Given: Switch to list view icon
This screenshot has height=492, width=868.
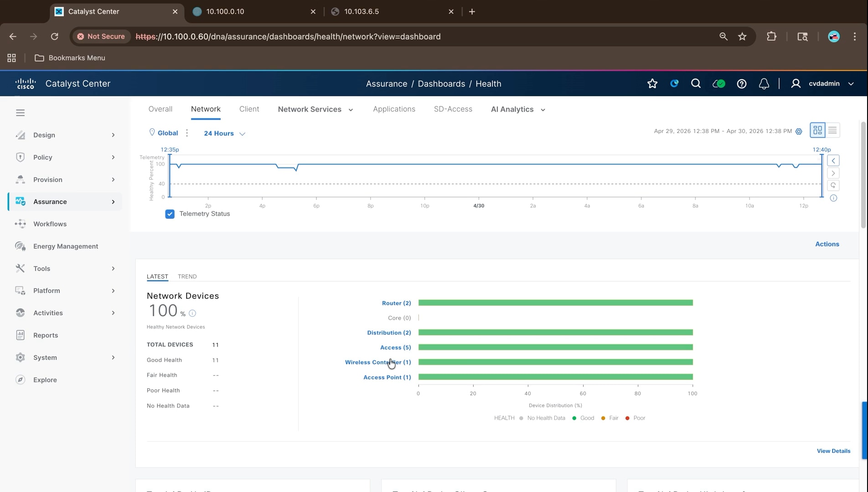Looking at the screenshot, I should pos(832,130).
